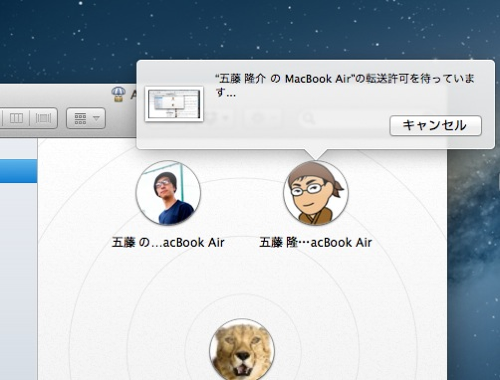Click the grid arrange icon
The width and height of the screenshot is (500, 380).
[80, 118]
